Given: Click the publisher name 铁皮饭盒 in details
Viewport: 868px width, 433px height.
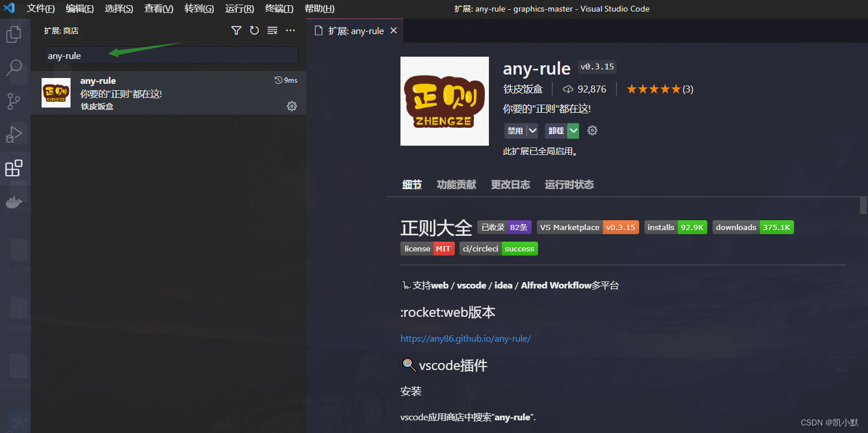Looking at the screenshot, I should click(x=523, y=89).
